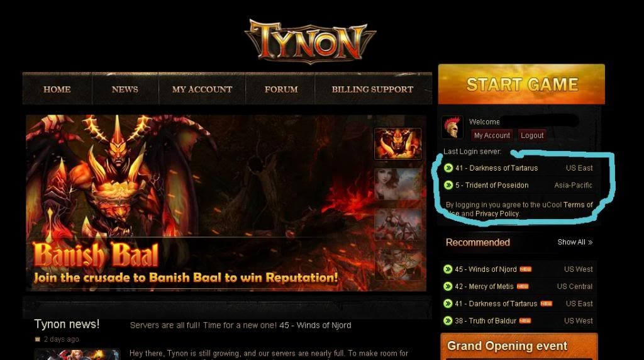
Task: Open the NEWS navigation item
Action: click(125, 89)
